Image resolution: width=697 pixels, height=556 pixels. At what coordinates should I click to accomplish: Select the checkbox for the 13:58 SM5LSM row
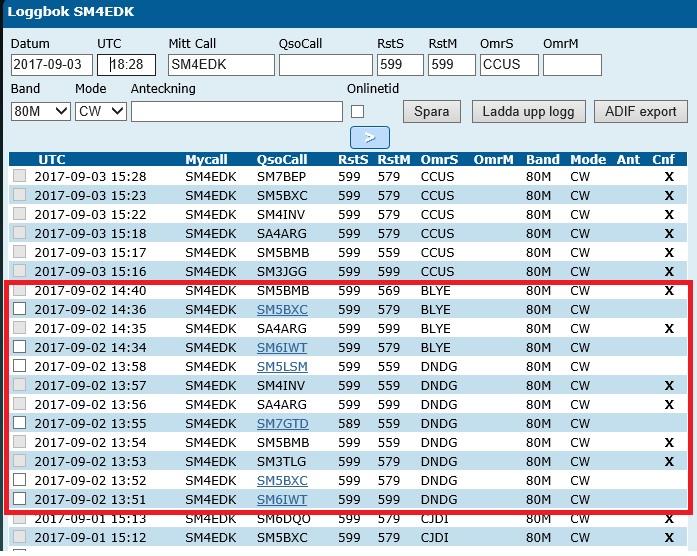point(20,367)
